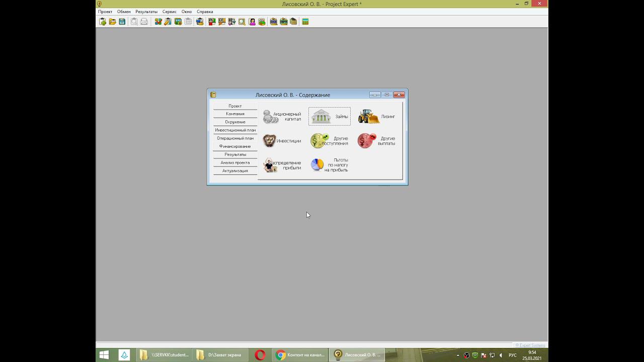Open the Справка menu
Image resolution: width=644 pixels, height=362 pixels.
pyautogui.click(x=205, y=12)
